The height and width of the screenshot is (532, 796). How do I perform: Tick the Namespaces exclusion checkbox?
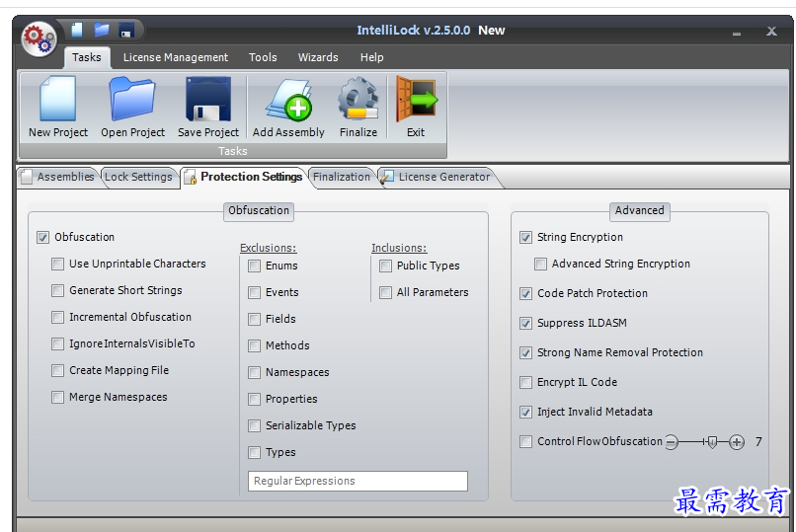(255, 373)
